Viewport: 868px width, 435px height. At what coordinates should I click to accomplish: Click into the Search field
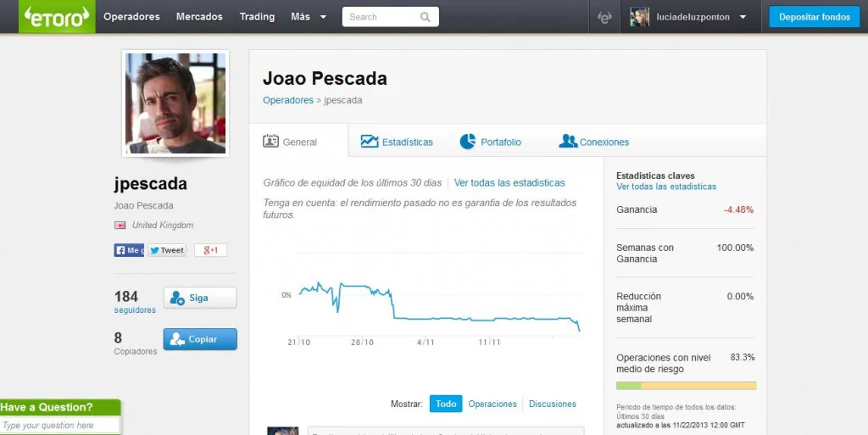pos(390,17)
